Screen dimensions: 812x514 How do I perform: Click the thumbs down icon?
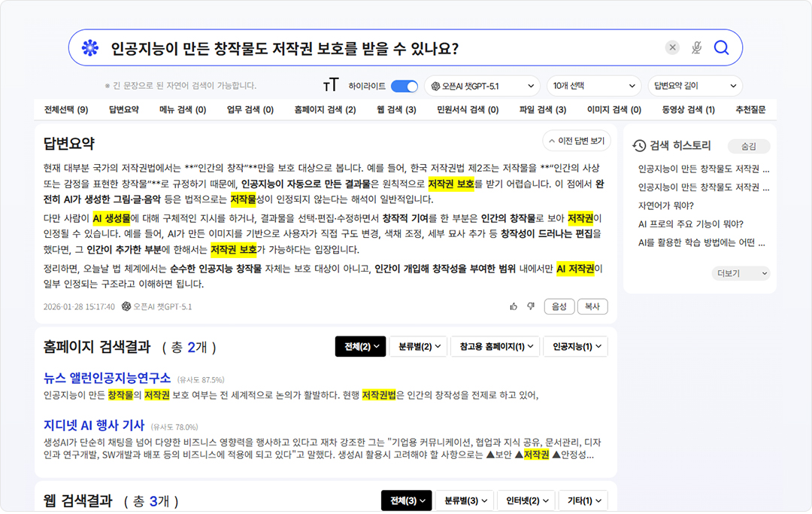[x=531, y=306]
